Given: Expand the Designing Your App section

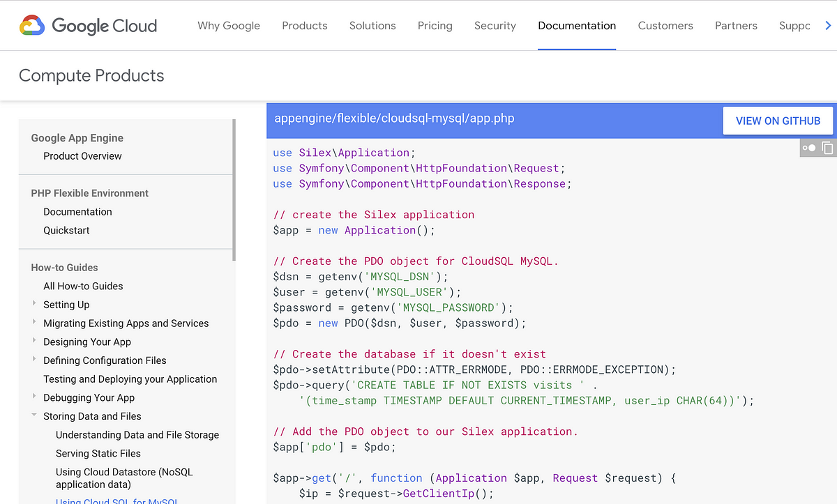Looking at the screenshot, I should [34, 341].
